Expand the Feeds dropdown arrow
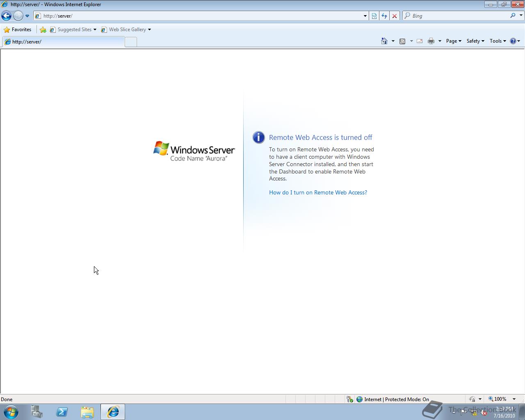The image size is (525, 420). pyautogui.click(x=411, y=41)
